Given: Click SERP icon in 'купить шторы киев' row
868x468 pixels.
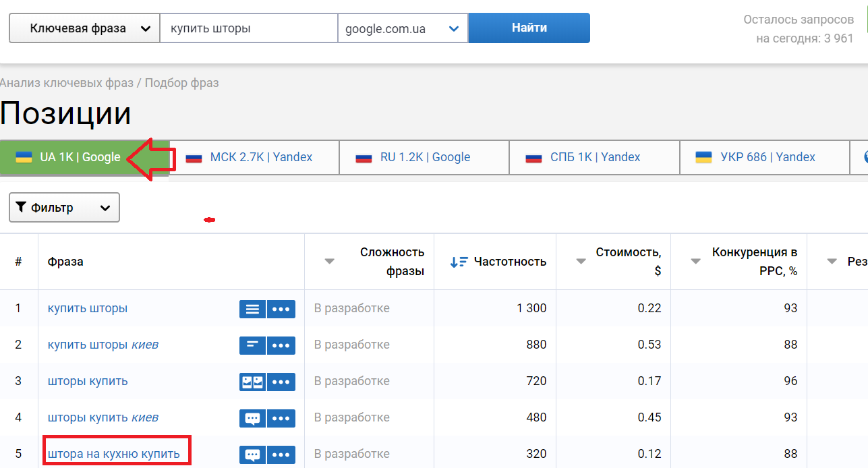Looking at the screenshot, I should point(252,345).
